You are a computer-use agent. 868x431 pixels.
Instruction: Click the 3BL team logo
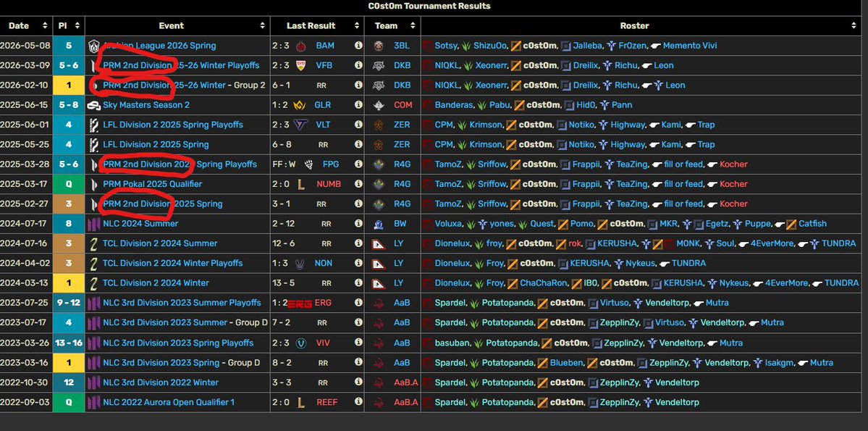point(379,46)
